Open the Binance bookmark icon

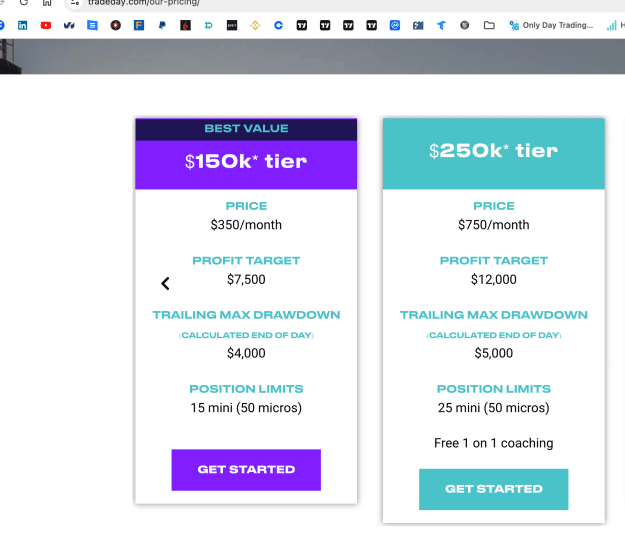click(x=255, y=26)
